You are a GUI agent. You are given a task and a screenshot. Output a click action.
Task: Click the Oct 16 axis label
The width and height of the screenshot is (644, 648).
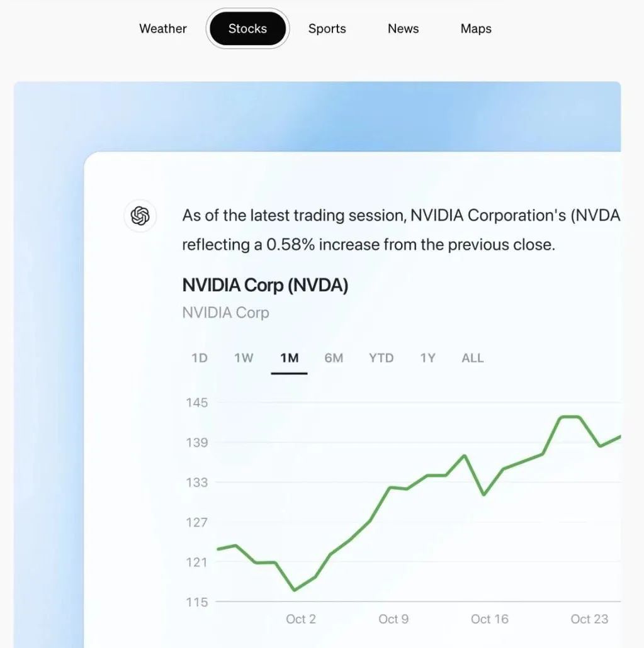tap(490, 619)
